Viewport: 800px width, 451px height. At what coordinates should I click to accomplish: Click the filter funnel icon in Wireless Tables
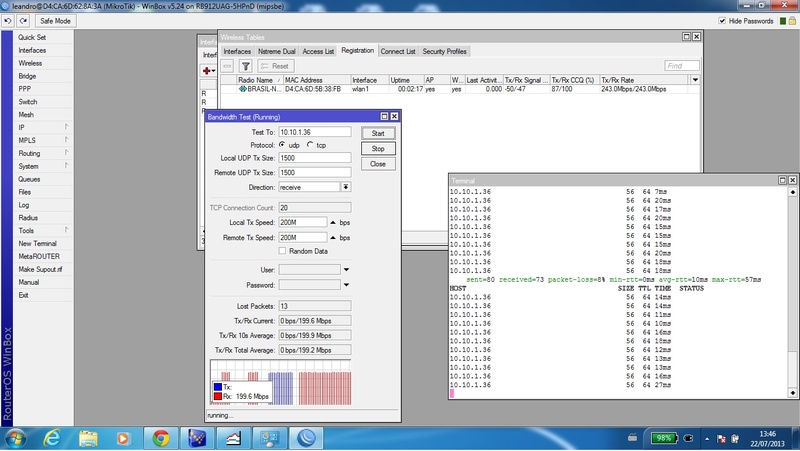click(x=245, y=65)
